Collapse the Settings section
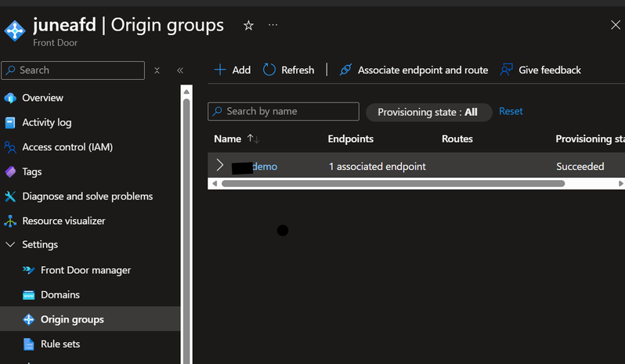This screenshot has width=625, height=364. [x=10, y=244]
